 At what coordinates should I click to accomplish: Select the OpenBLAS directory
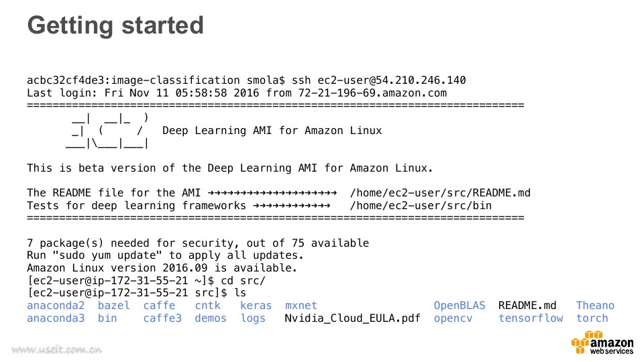(460, 306)
